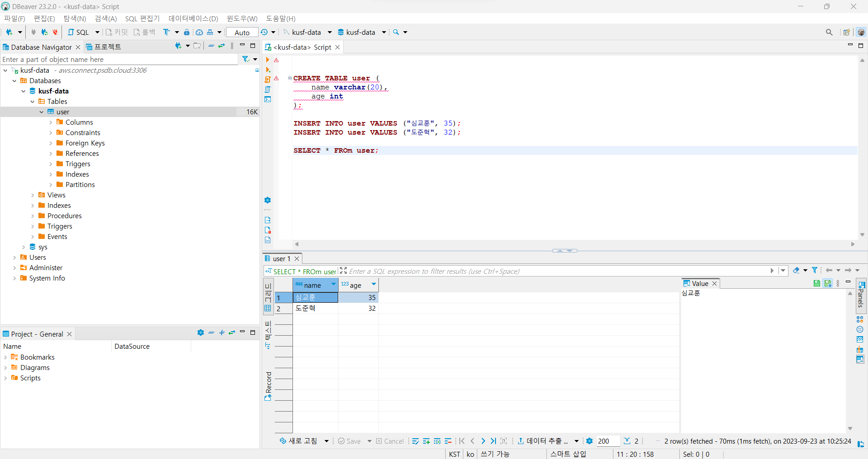This screenshot has height=459, width=868.
Task: Click the commit (커밋) toolbar icon
Action: tap(117, 32)
